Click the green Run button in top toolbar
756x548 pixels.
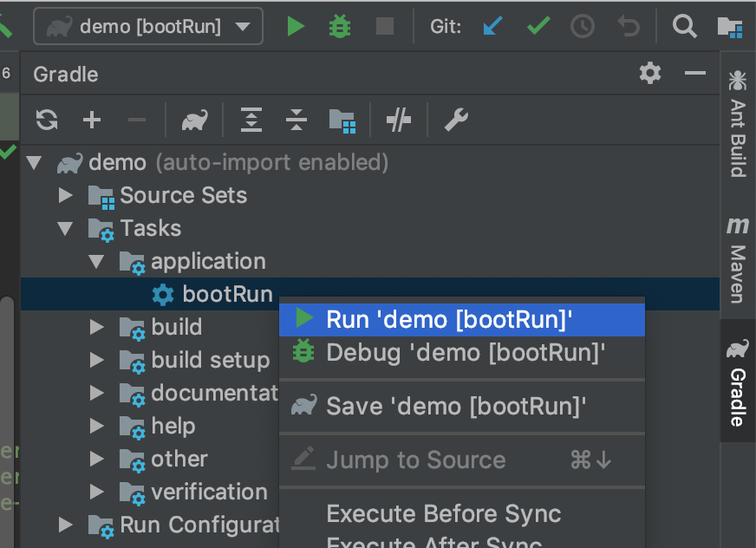click(296, 26)
